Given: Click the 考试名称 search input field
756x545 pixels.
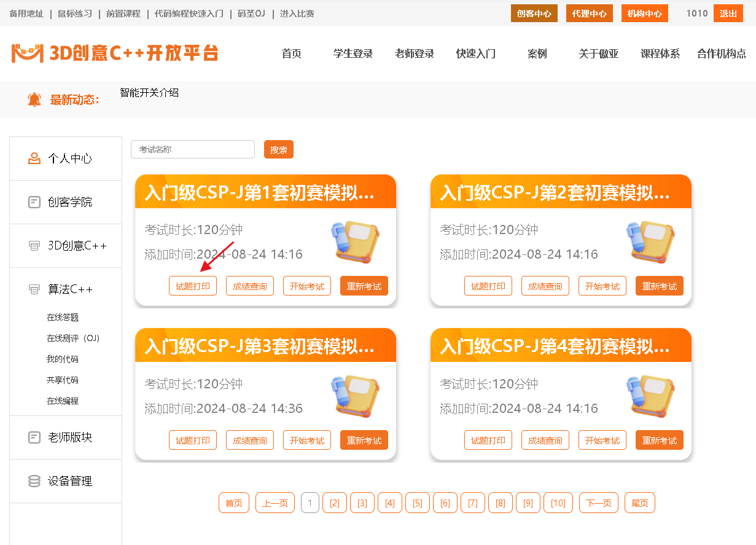Looking at the screenshot, I should tap(193, 149).
